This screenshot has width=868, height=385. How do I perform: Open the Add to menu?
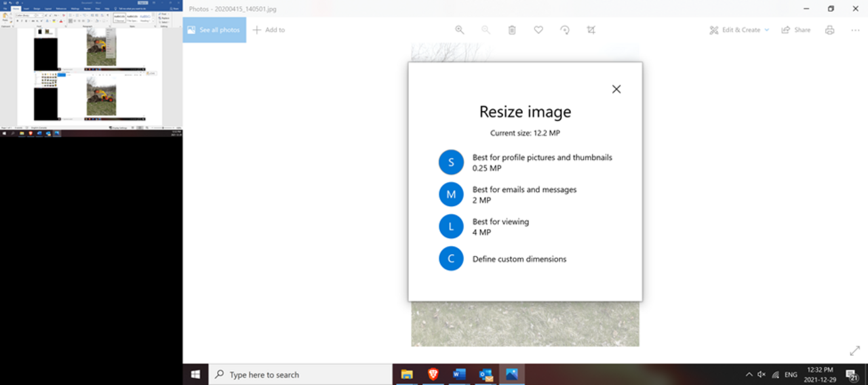(x=269, y=30)
